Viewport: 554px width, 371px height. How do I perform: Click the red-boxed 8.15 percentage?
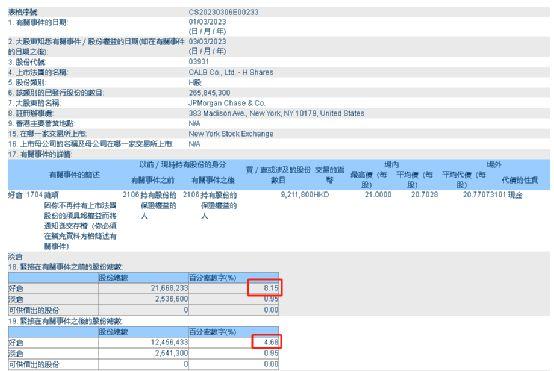271,288
